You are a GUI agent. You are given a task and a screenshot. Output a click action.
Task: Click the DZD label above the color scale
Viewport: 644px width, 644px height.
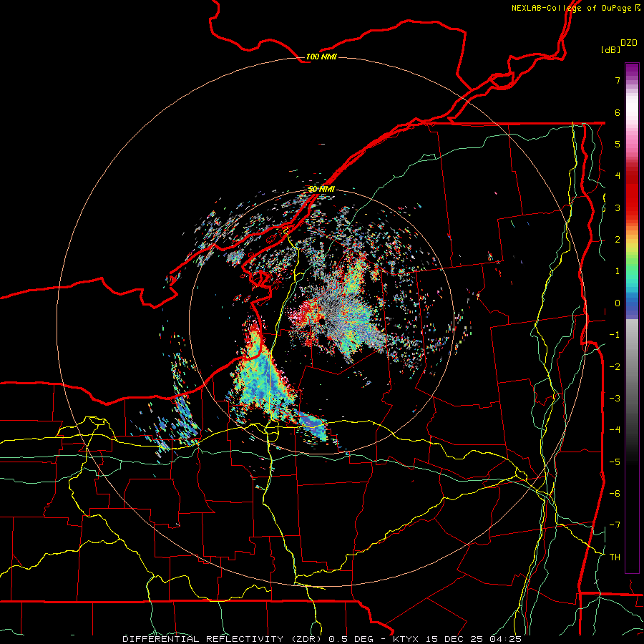point(629,43)
